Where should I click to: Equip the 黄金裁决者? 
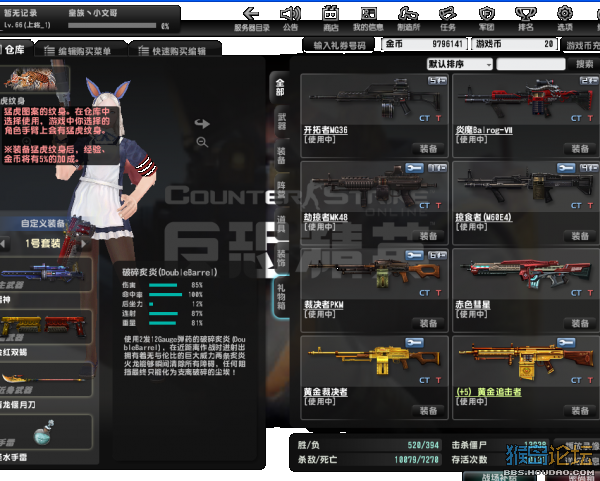coord(428,411)
